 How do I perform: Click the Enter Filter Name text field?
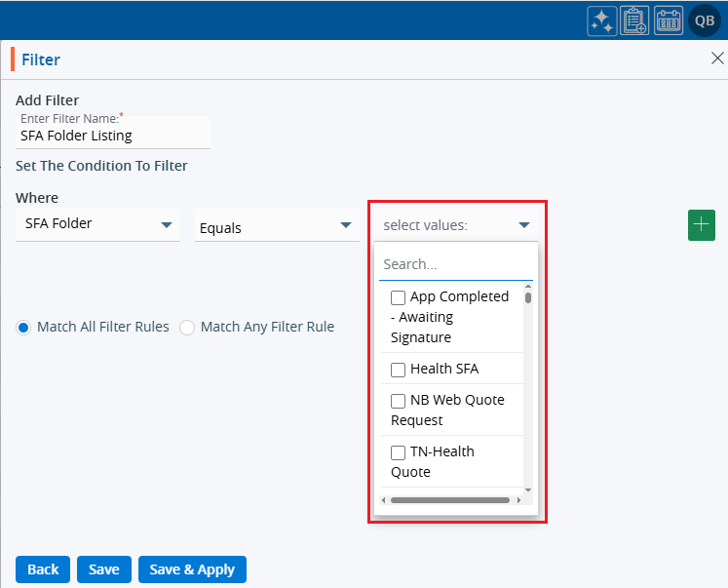point(113,136)
